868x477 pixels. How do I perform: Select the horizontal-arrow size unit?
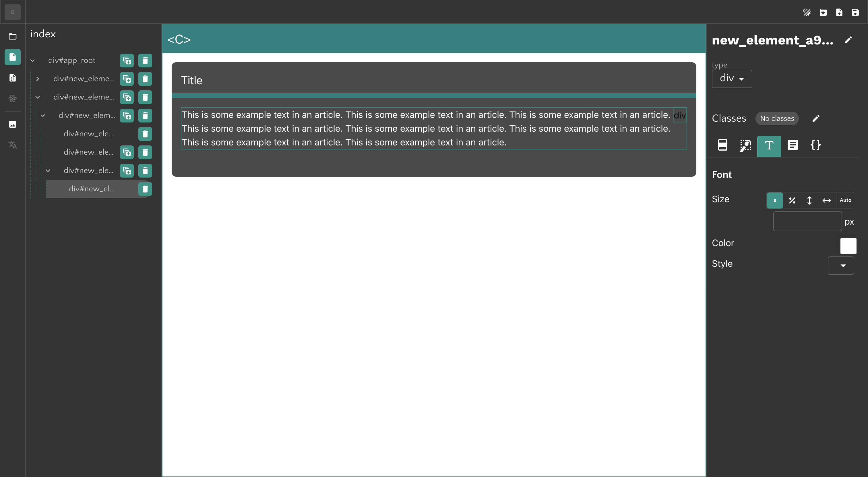coord(827,200)
